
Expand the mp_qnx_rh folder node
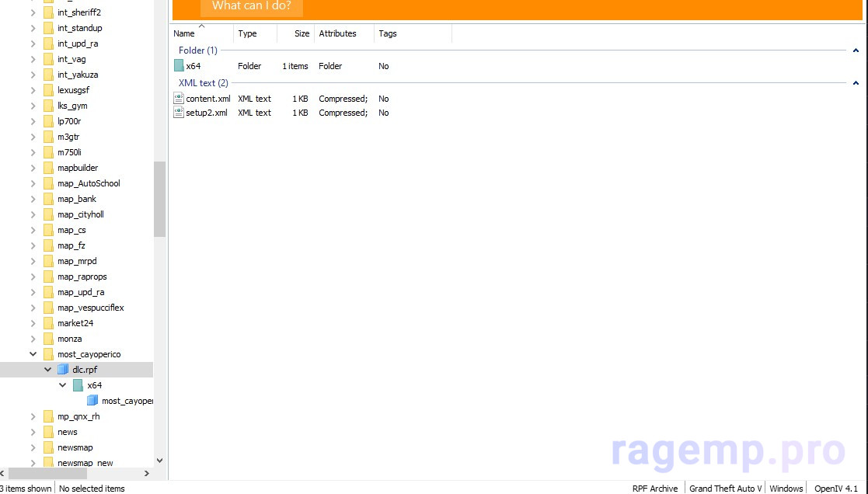click(33, 416)
